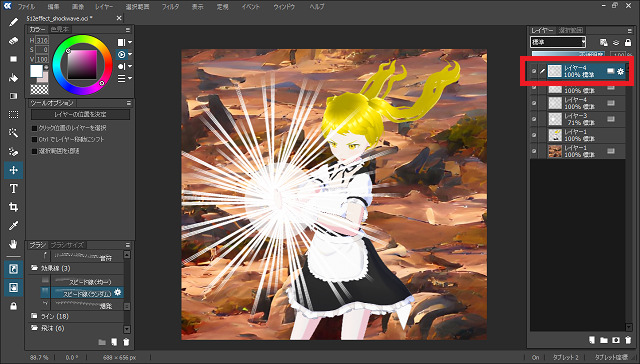Pick the Magic Wand selection tool
640x364 pixels.
tap(13, 133)
